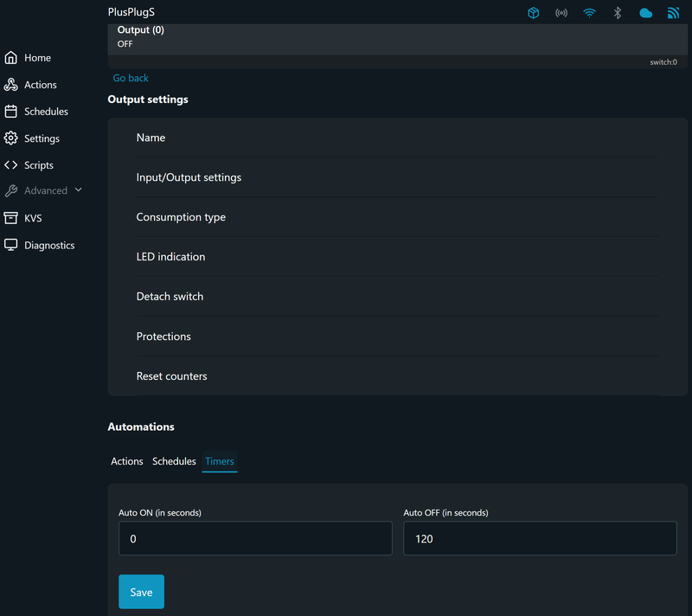Screen dimensions: 692x616
Task: Click the Home house icon in sidebar
Action: tap(10, 58)
